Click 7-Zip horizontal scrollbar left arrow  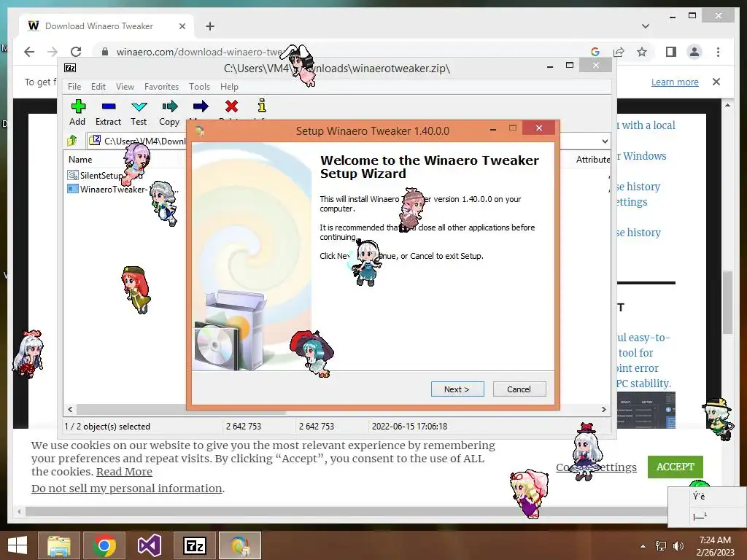71,409
